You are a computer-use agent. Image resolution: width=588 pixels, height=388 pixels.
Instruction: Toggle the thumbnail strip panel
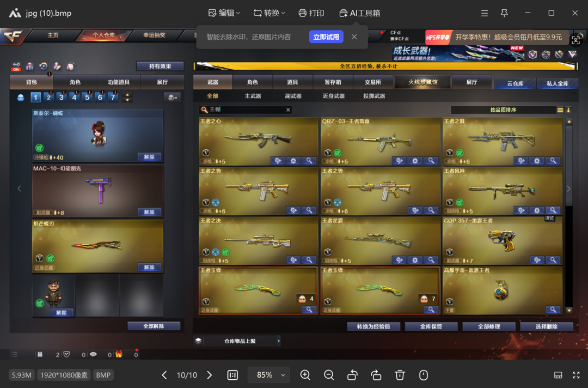click(558, 375)
